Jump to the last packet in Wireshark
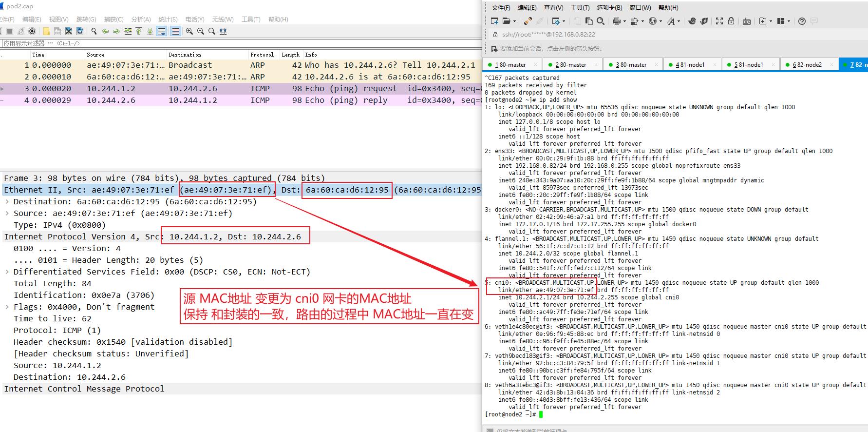 [x=150, y=31]
